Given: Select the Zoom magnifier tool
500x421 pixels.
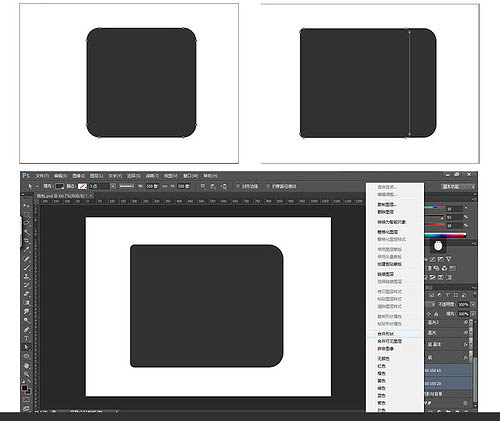Looking at the screenshot, I should click(27, 374).
